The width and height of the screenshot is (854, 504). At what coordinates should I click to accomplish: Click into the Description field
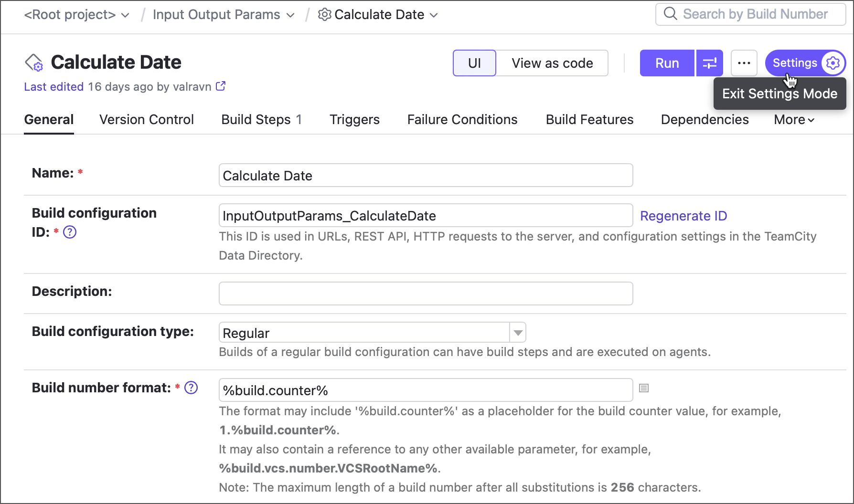[x=426, y=294]
